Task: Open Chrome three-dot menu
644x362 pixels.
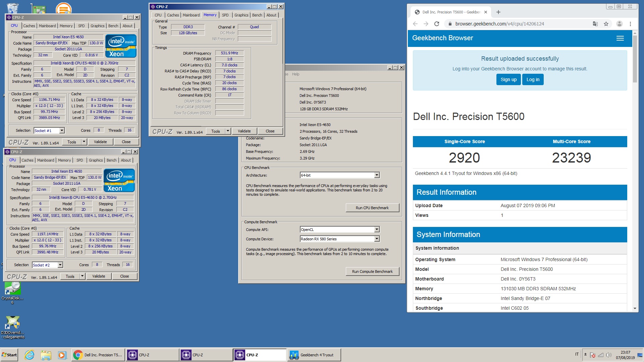Action: pyautogui.click(x=630, y=24)
